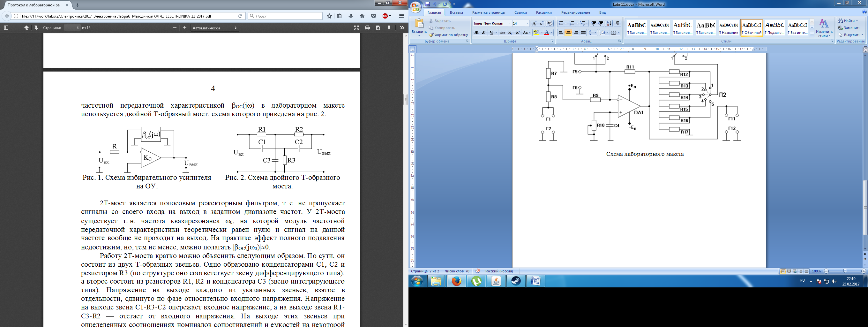Download the PDF file from viewer toolbar
Image resolution: width=868 pixels, height=327 pixels.
[378, 28]
